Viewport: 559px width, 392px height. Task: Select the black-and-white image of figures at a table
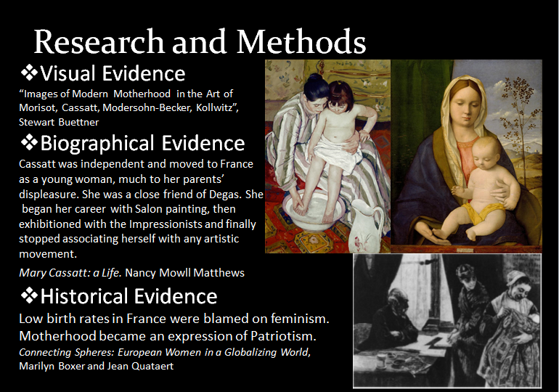(447, 321)
